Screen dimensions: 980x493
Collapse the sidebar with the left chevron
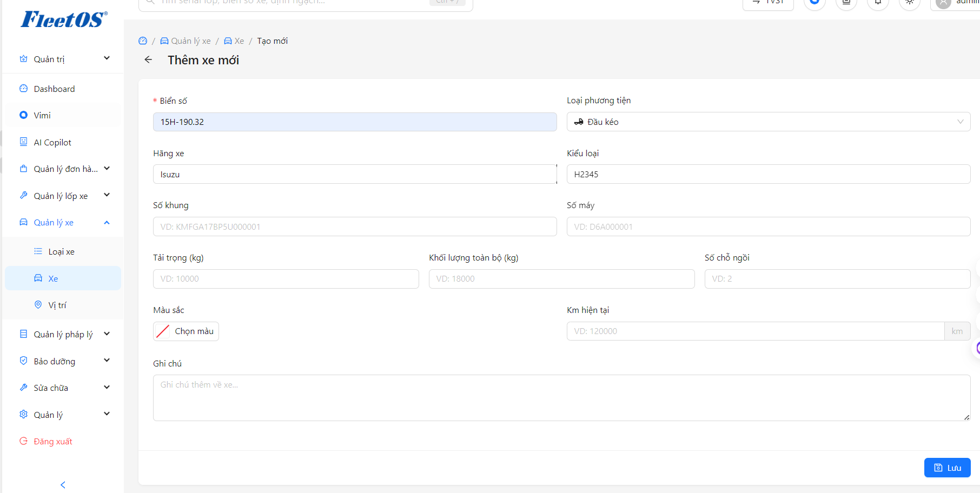coord(63,484)
